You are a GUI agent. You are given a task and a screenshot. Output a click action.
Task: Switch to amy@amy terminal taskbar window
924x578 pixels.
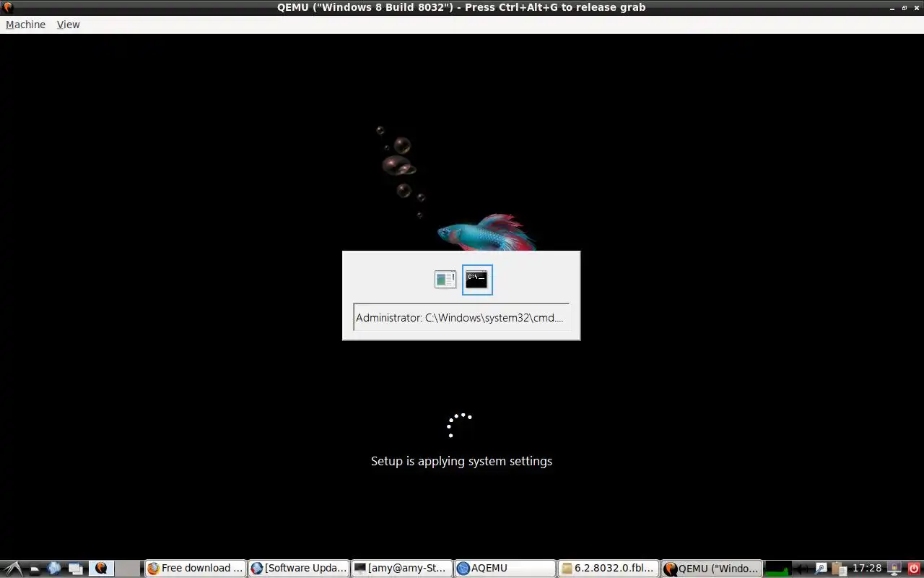tap(402, 569)
